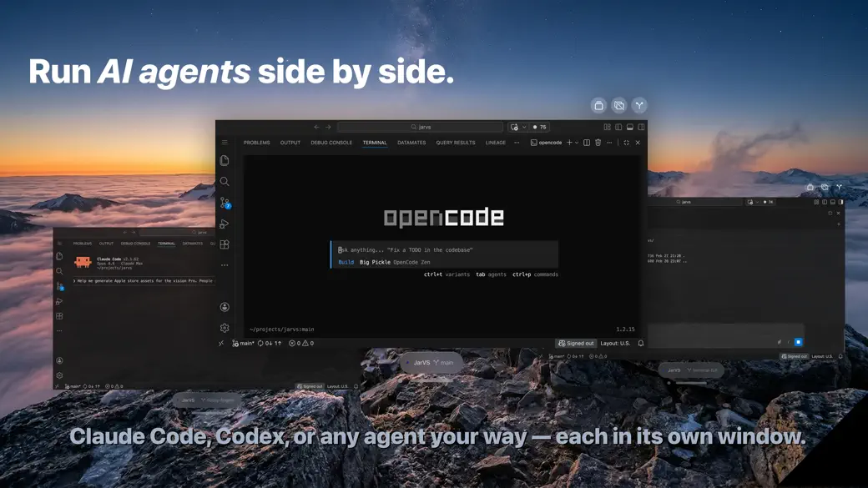Click blue send button in right window
Image resolution: width=868 pixels, height=488 pixels.
click(x=798, y=342)
